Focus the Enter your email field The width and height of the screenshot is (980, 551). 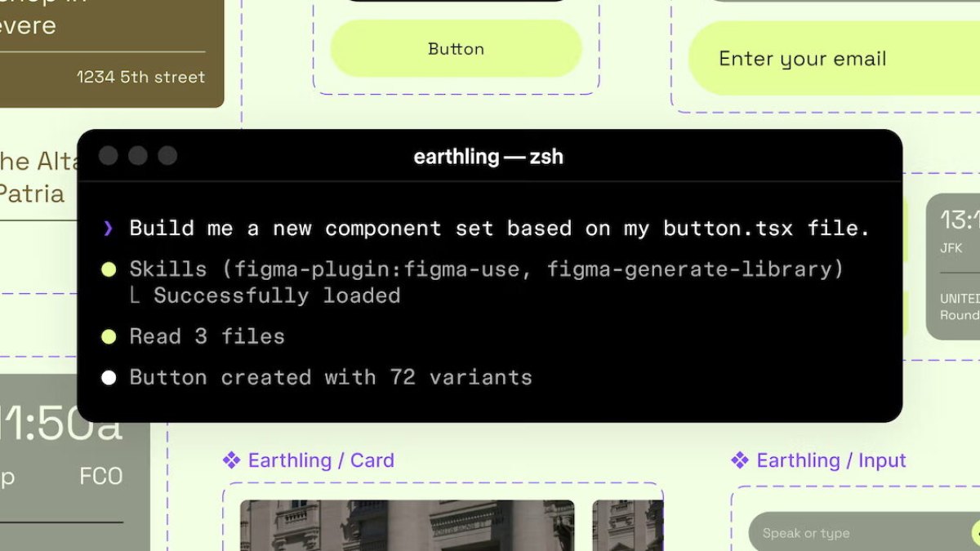point(834,59)
